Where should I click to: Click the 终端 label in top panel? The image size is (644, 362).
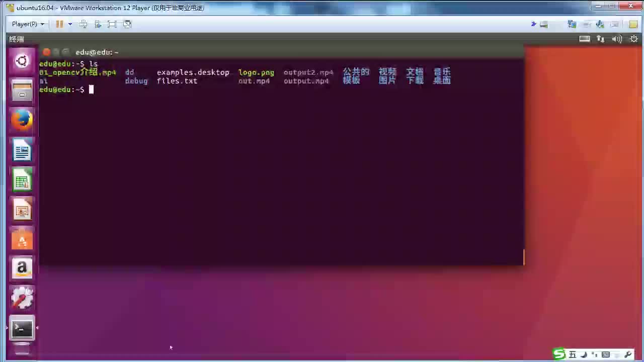[x=17, y=39]
